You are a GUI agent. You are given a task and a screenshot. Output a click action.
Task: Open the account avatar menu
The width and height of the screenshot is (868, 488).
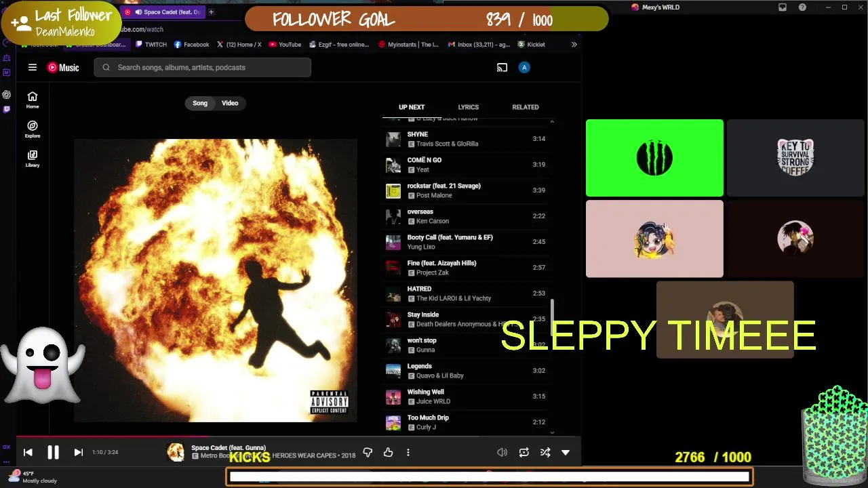pos(524,67)
